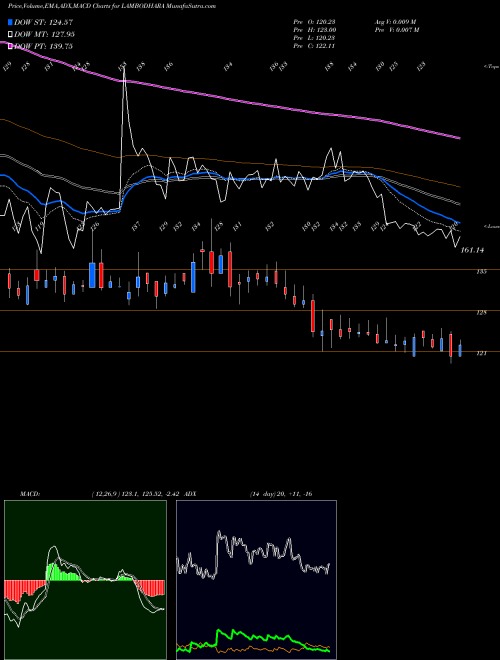Click the 'ADX' indicator heading
Image resolution: width=500 pixels, height=660 pixels.
[x=190, y=494]
